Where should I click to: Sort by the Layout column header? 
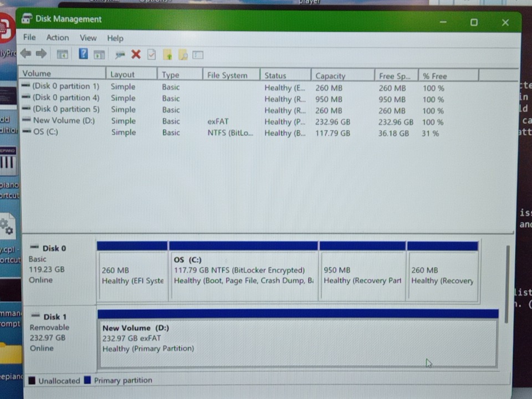131,74
